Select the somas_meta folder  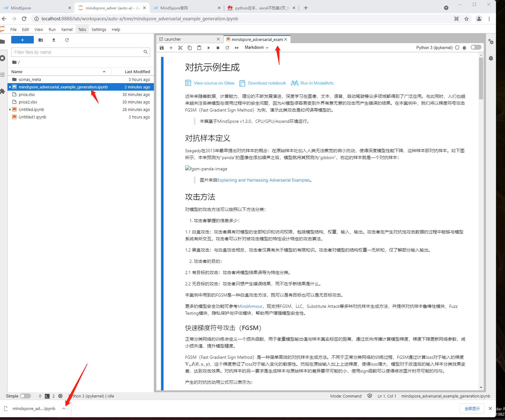[81, 79]
